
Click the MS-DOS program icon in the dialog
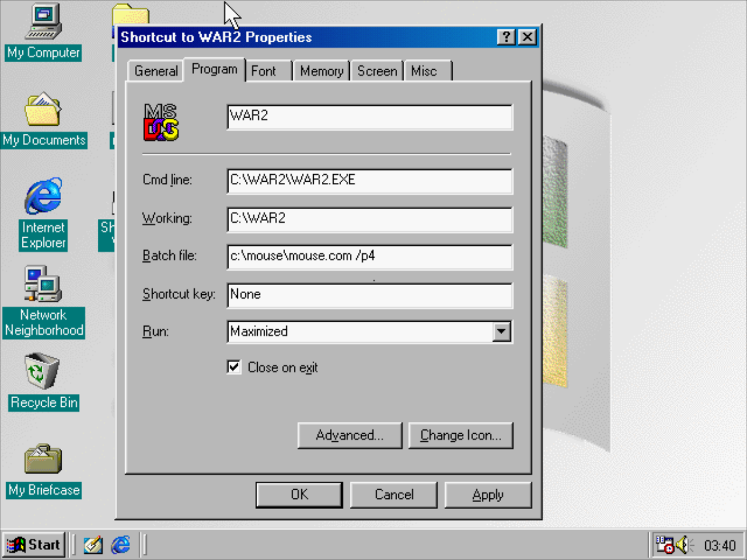[x=161, y=121]
